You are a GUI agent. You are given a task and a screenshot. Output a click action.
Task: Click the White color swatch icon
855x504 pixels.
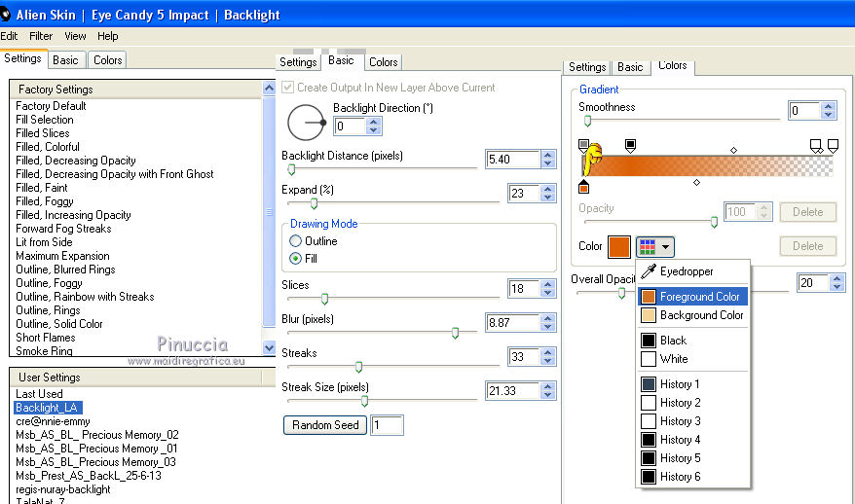[x=649, y=359]
